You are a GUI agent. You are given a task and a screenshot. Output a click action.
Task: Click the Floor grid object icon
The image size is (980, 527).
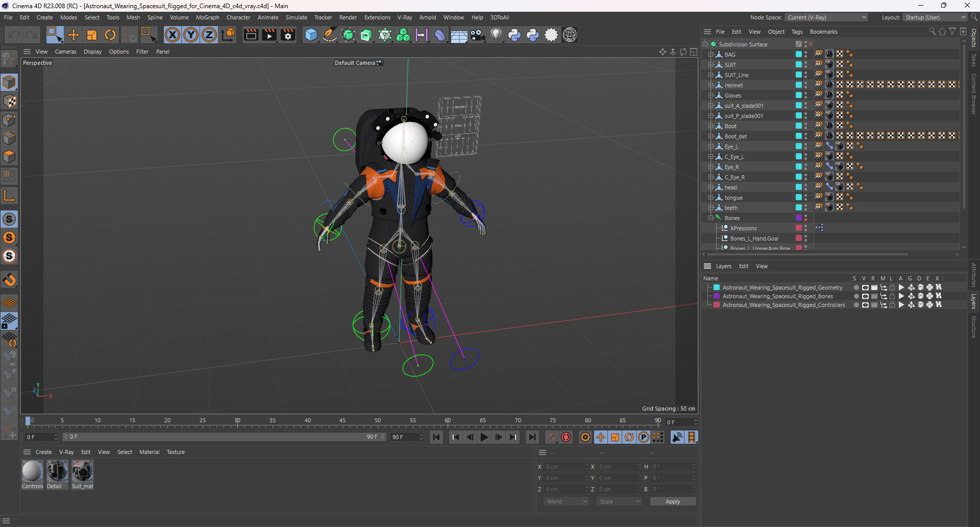pyautogui.click(x=459, y=35)
